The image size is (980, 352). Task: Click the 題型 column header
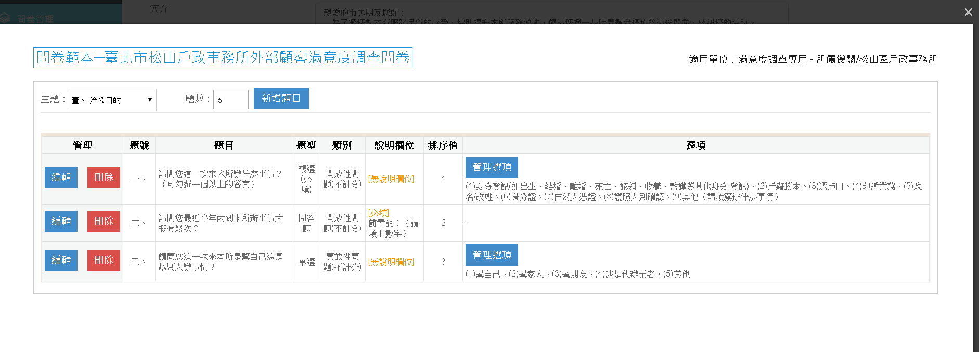tap(306, 146)
